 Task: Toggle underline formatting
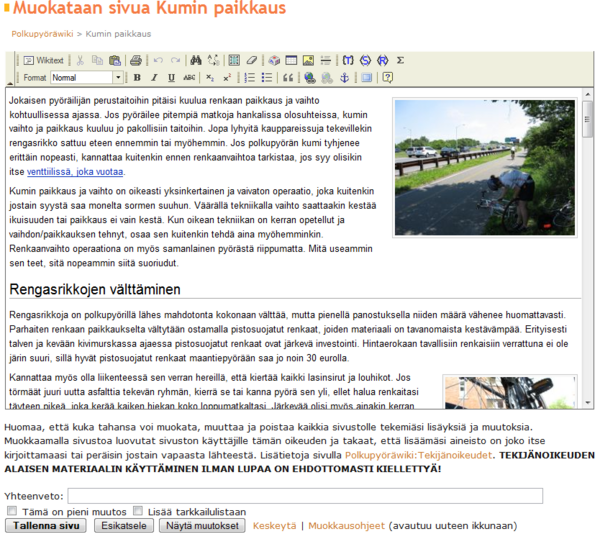171,78
